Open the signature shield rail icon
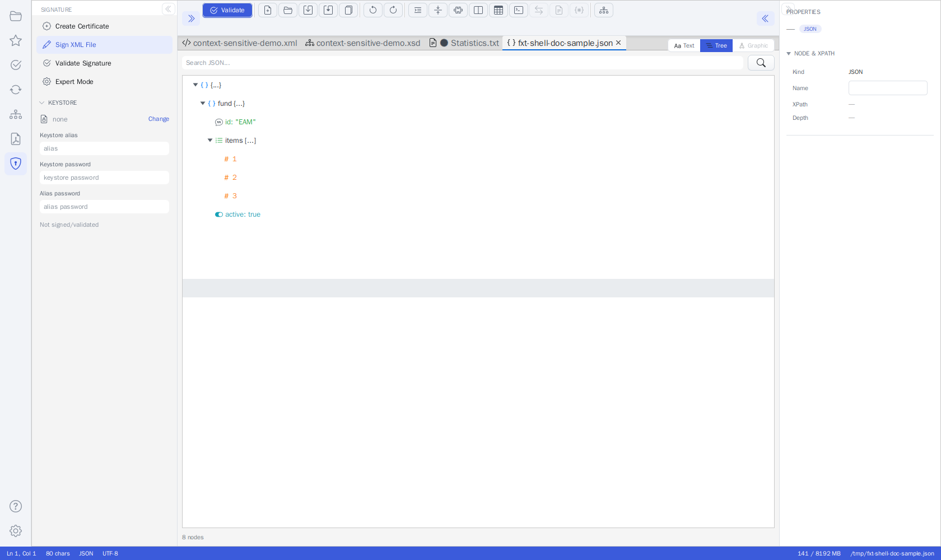Image resolution: width=941 pixels, height=560 pixels. click(x=16, y=164)
